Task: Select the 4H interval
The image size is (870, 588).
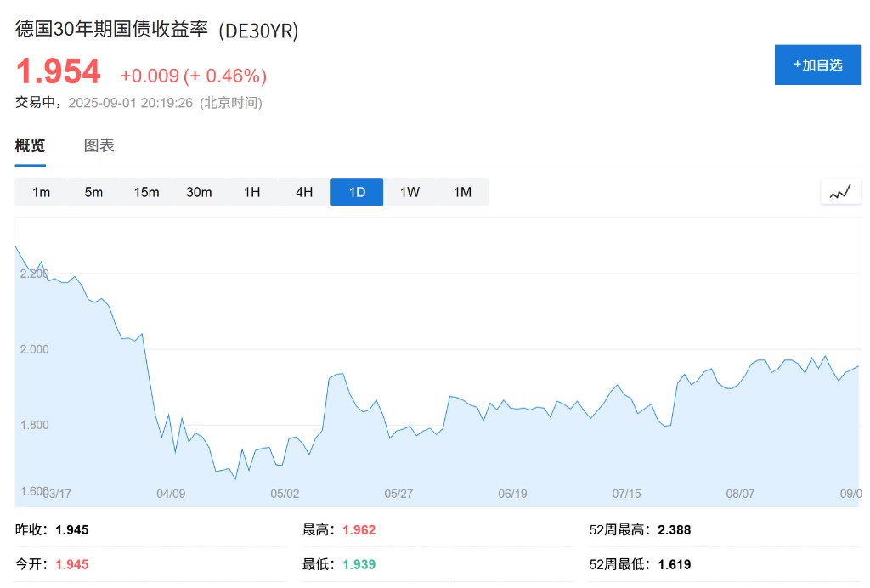Action: (304, 192)
